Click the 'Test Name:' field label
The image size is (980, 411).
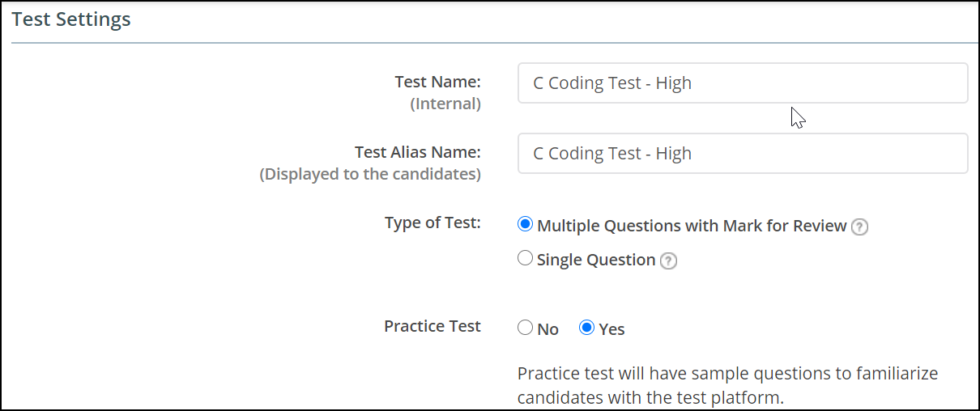click(438, 82)
